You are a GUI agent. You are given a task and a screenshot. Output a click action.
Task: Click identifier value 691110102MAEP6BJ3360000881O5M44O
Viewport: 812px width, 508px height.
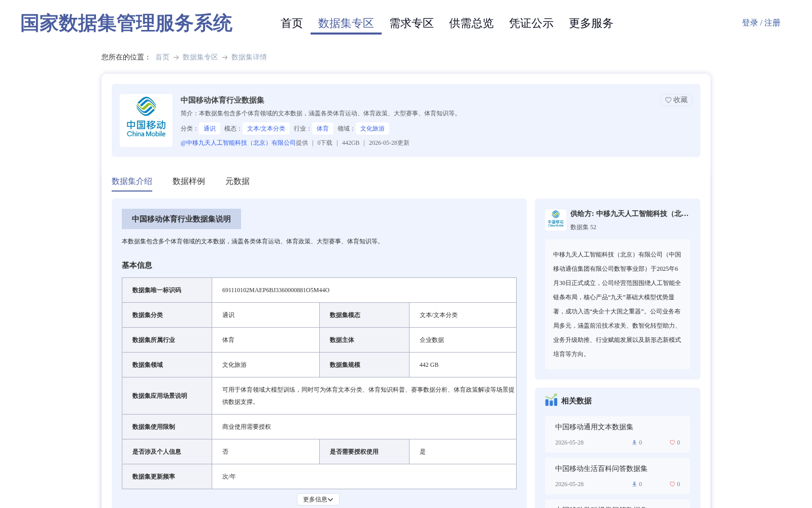(x=276, y=290)
